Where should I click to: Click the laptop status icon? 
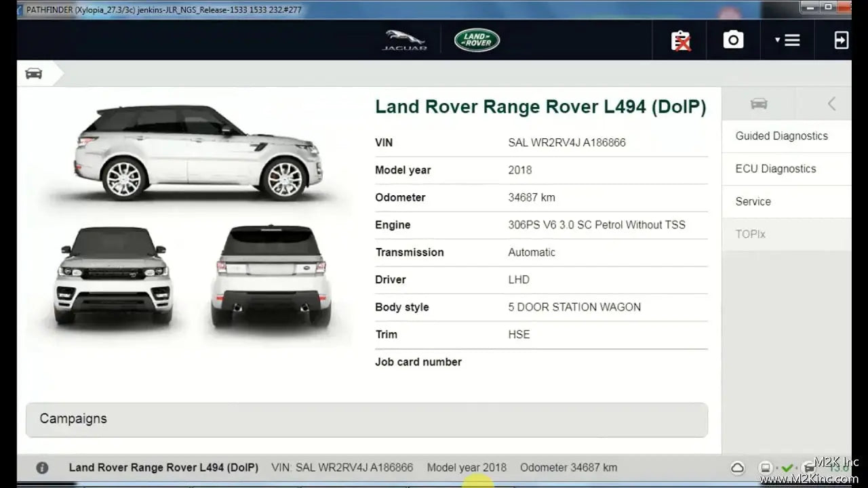(x=766, y=468)
